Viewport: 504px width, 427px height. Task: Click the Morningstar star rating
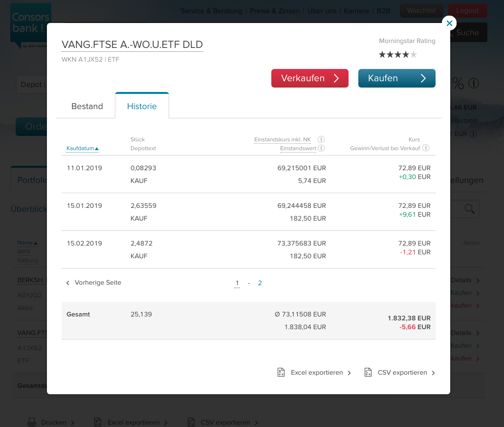(x=397, y=55)
